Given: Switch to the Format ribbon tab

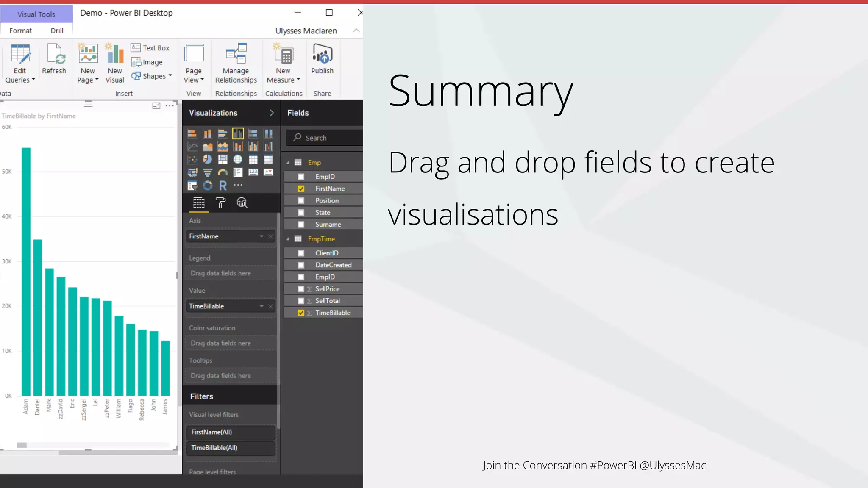Looking at the screenshot, I should [20, 30].
